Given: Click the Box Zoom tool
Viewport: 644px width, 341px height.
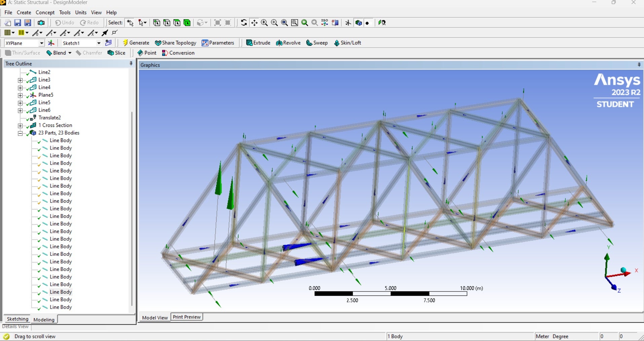Looking at the screenshot, I should pyautogui.click(x=274, y=23).
